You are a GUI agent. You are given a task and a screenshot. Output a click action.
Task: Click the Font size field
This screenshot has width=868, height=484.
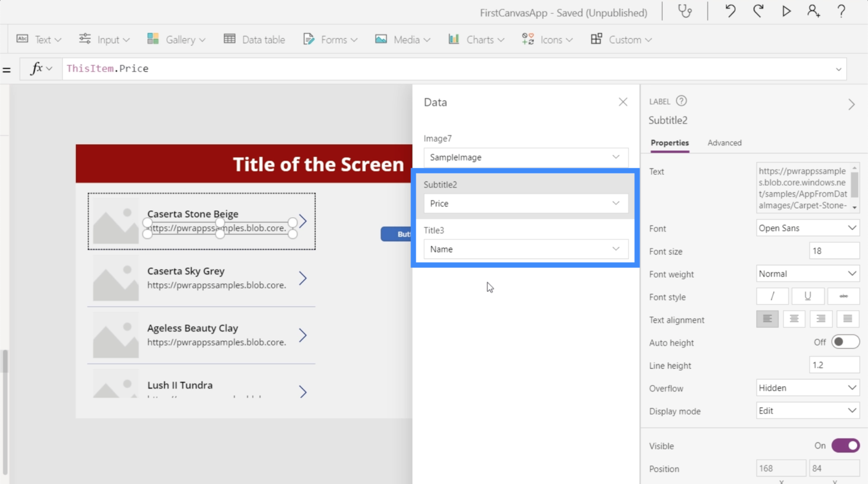coord(834,251)
